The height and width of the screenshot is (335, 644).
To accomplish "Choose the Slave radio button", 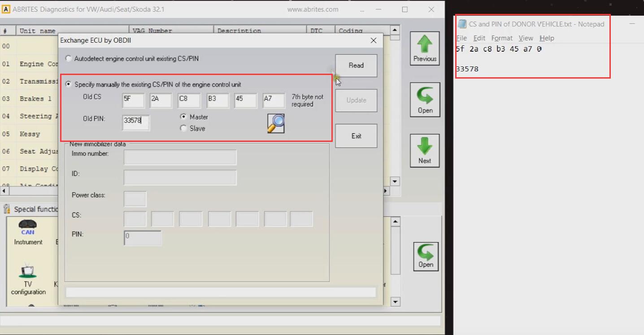I will (x=183, y=128).
